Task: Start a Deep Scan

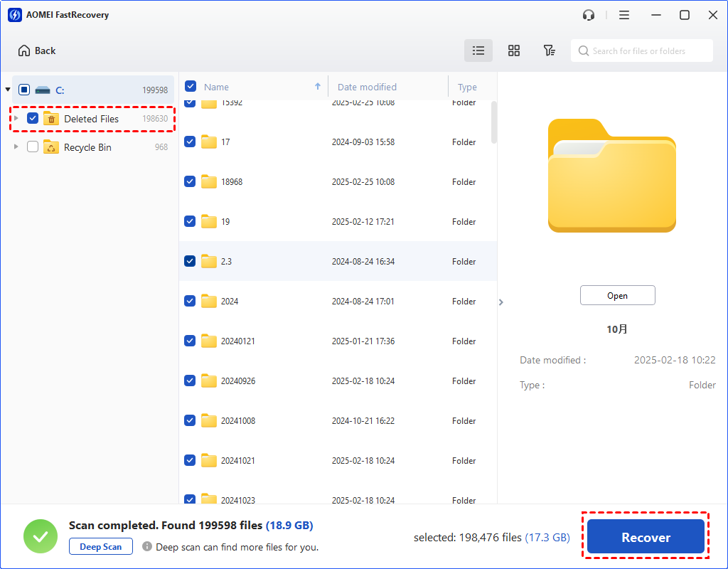Action: [101, 547]
